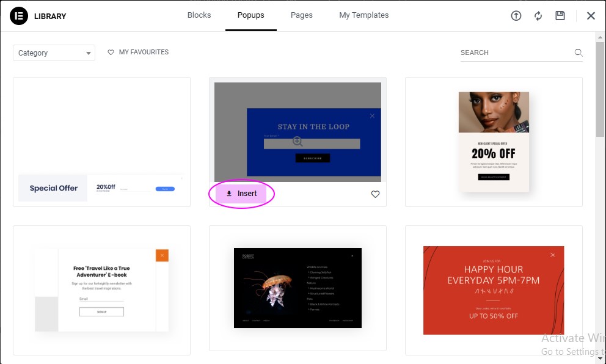This screenshot has height=364, width=606.
Task: Open the Pages tab
Action: pyautogui.click(x=301, y=15)
